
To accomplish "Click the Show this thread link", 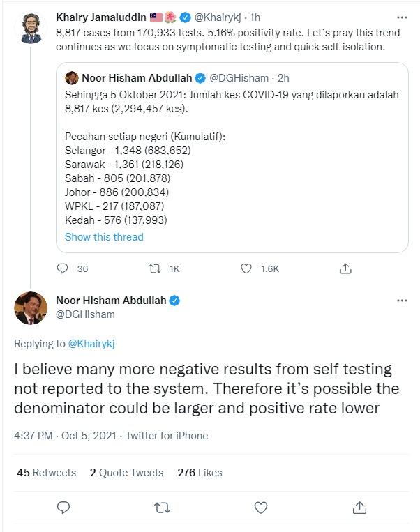I will click(x=104, y=237).
